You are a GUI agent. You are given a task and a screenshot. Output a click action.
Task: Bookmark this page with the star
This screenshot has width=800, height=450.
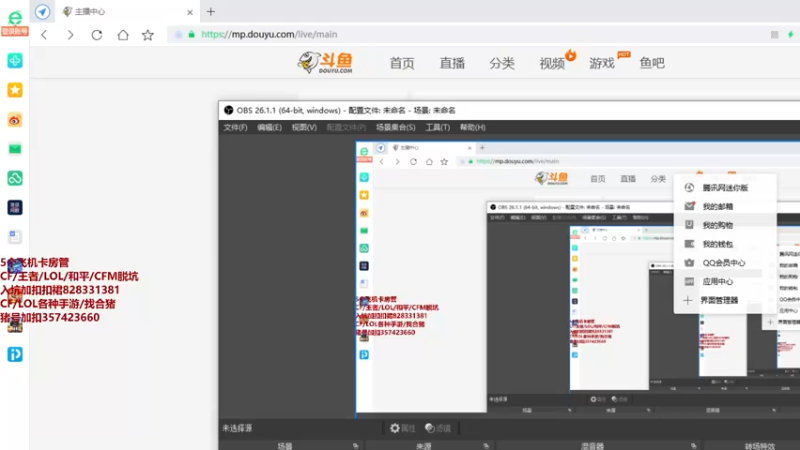[x=148, y=35]
